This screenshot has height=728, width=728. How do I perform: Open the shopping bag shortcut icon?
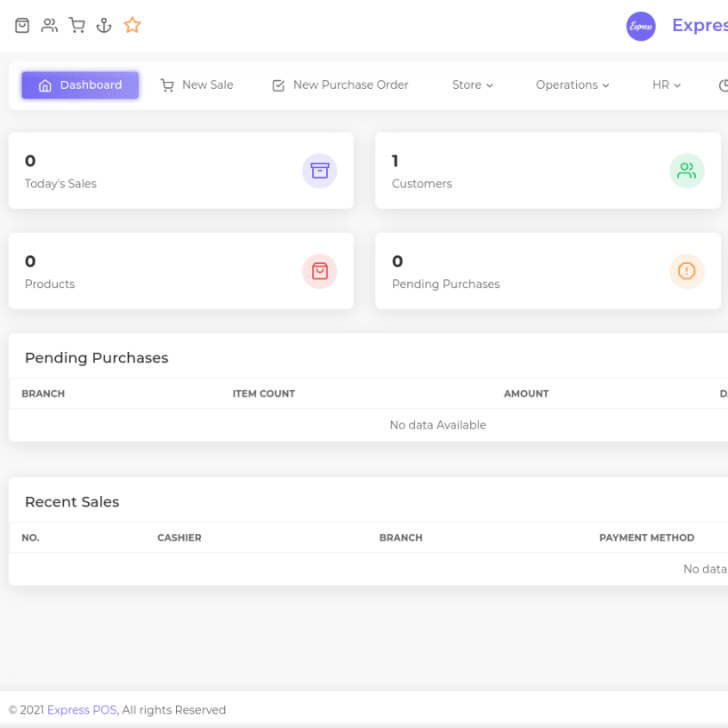pos(22,25)
